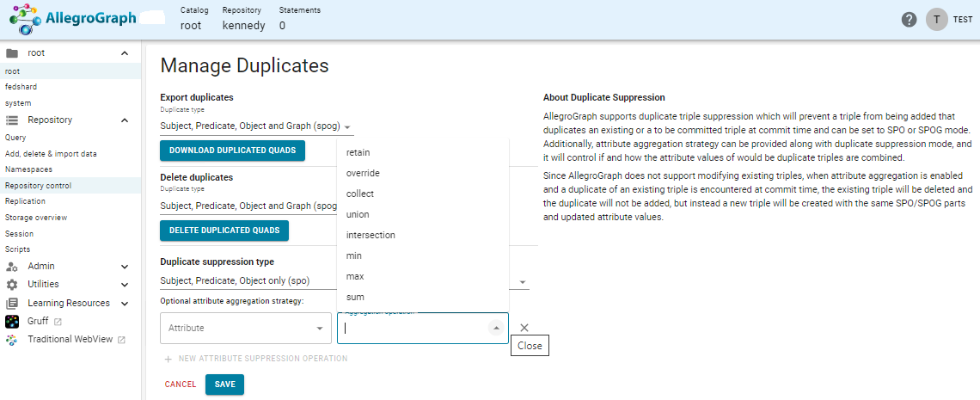Open the Attribute dropdown
Image resolution: width=980 pixels, height=400 pixels.
(x=245, y=328)
